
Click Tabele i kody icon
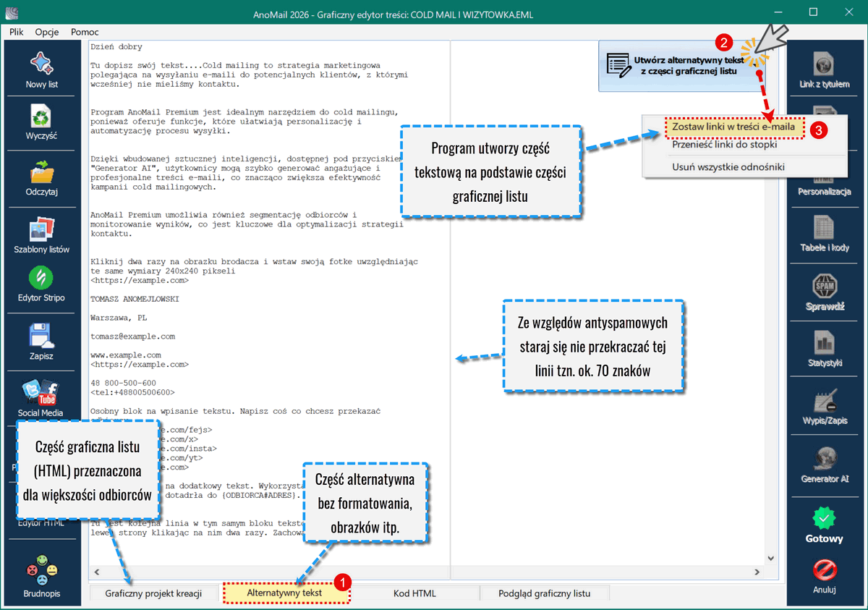(x=825, y=228)
